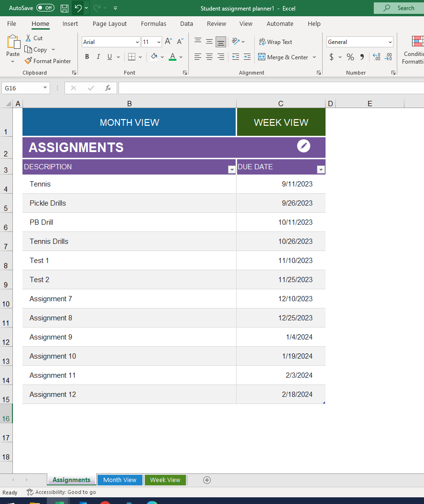Apply top align to cells
The height and width of the screenshot is (504, 424).
click(x=198, y=41)
